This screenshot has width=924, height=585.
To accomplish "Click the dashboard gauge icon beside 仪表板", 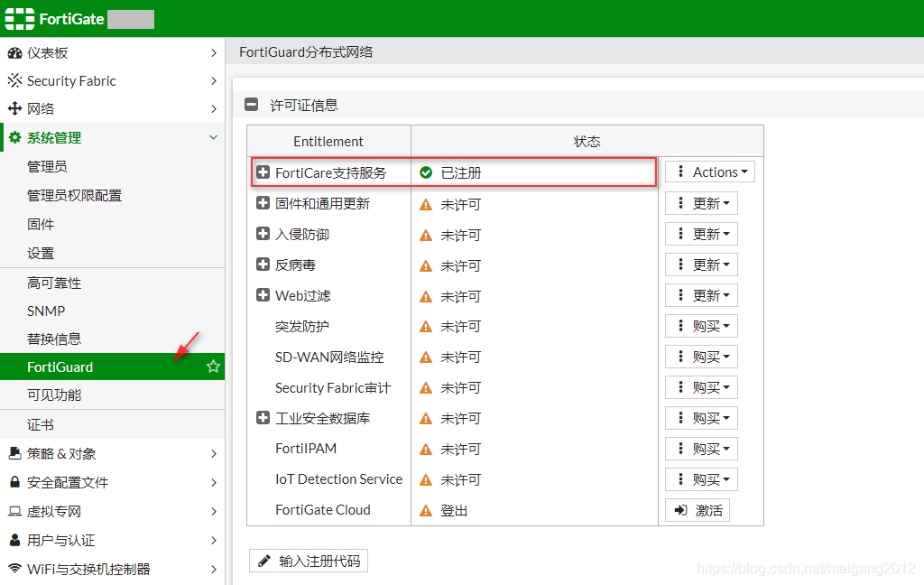I will click(14, 53).
